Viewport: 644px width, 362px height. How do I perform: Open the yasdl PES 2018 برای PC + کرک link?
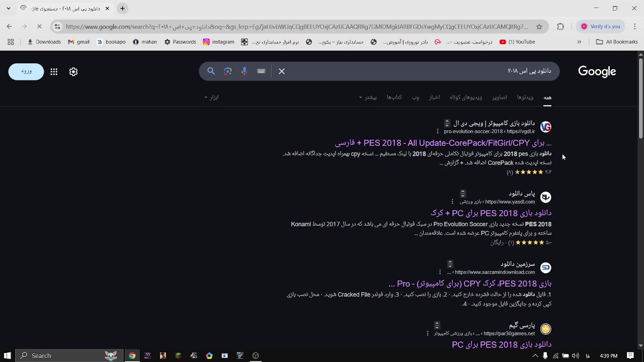tap(491, 213)
